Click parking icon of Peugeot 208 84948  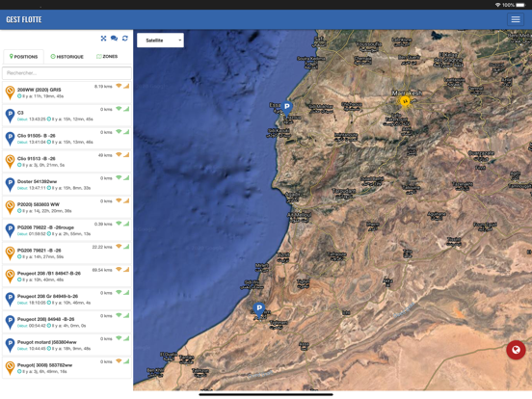pos(11,322)
